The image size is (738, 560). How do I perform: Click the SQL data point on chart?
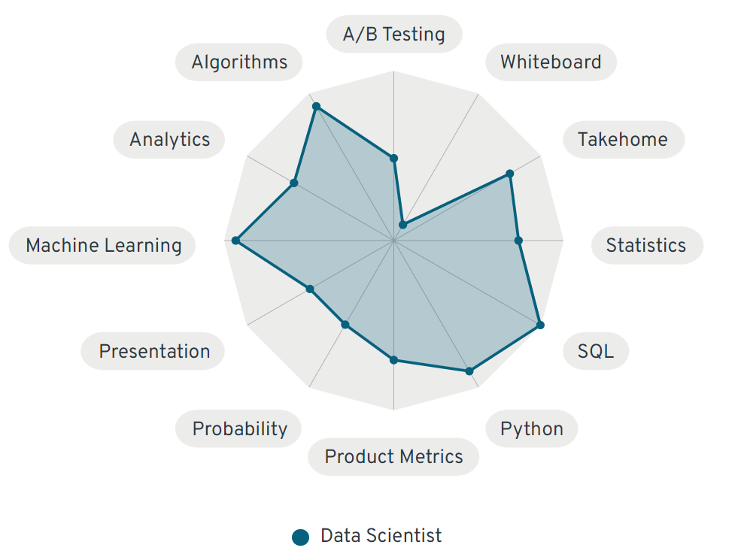point(540,325)
